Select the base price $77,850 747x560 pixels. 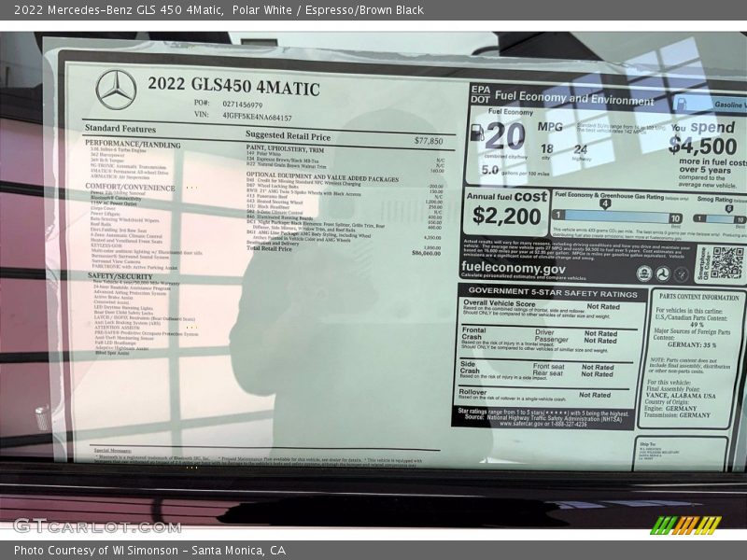click(x=429, y=141)
